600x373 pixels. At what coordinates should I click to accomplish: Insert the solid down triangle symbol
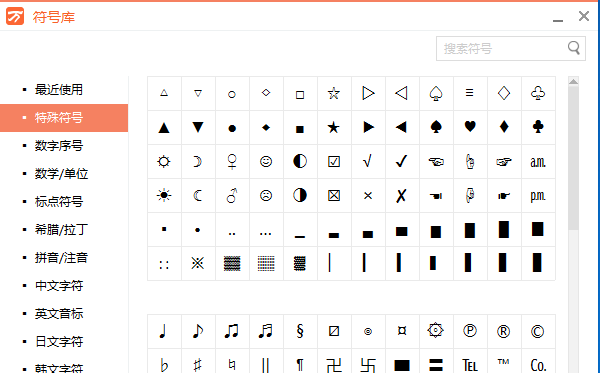(198, 127)
